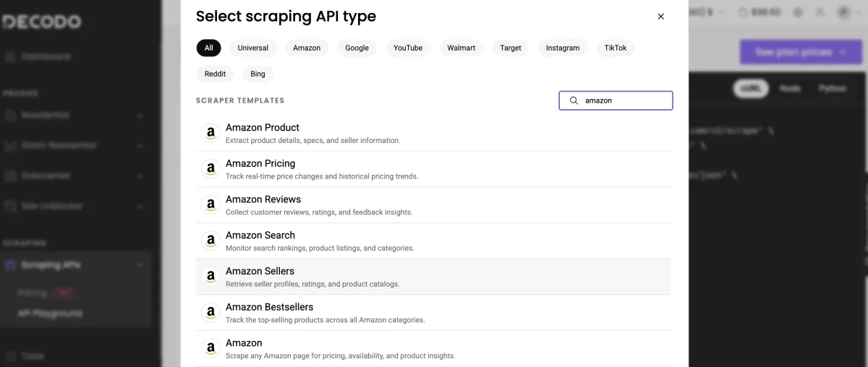Filter templates by Amazon chip
Image resolution: width=868 pixels, height=367 pixels.
[x=307, y=48]
